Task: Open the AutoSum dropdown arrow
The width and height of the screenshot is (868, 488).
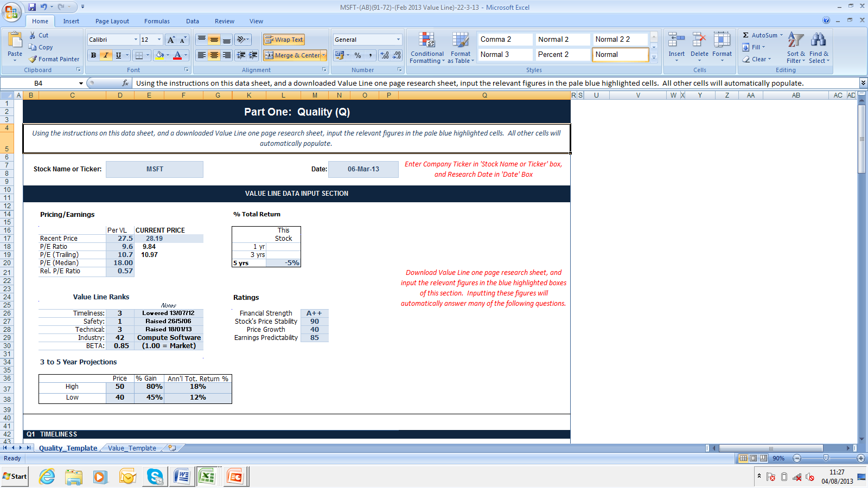Action: click(781, 35)
